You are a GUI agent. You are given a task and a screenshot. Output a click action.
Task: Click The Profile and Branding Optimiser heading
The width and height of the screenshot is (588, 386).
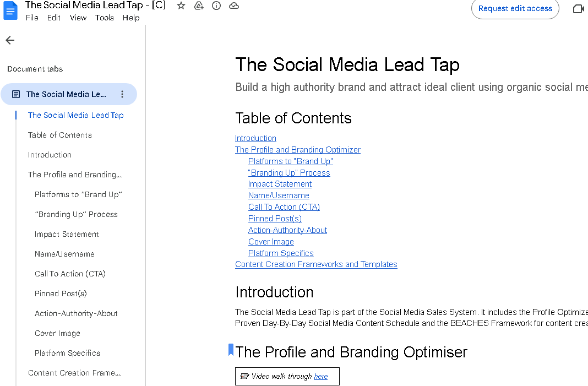click(351, 352)
